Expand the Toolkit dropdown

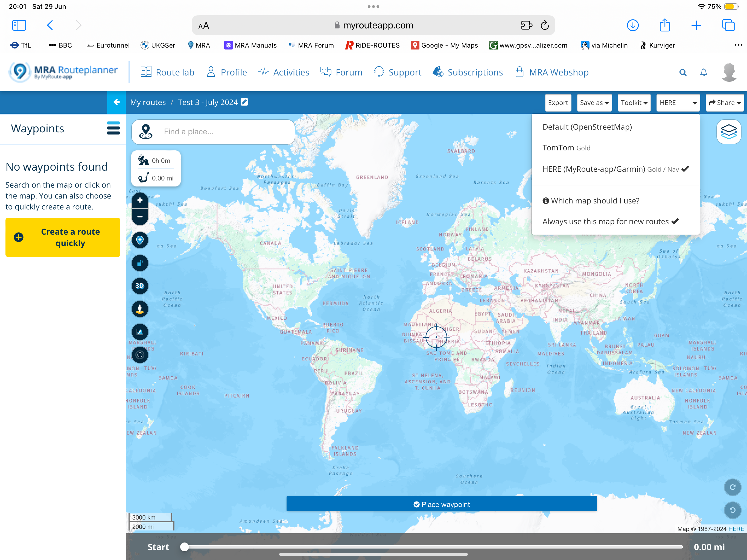(634, 103)
